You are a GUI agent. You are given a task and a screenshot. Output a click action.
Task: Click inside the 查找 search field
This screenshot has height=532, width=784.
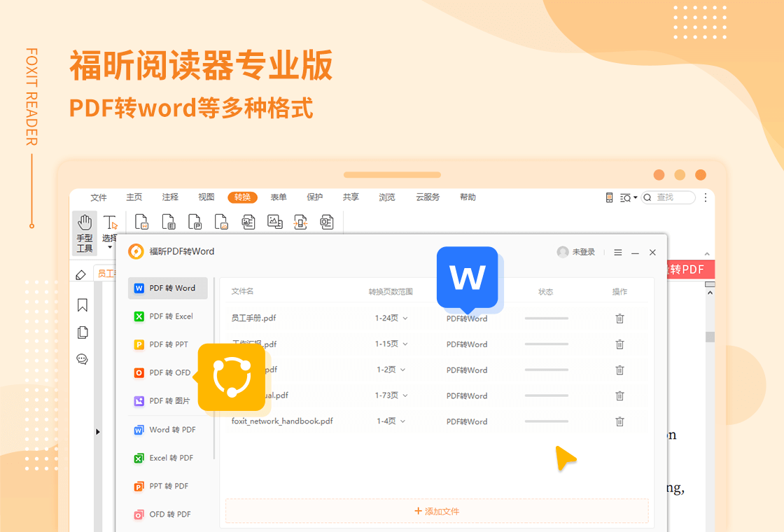pyautogui.click(x=668, y=197)
